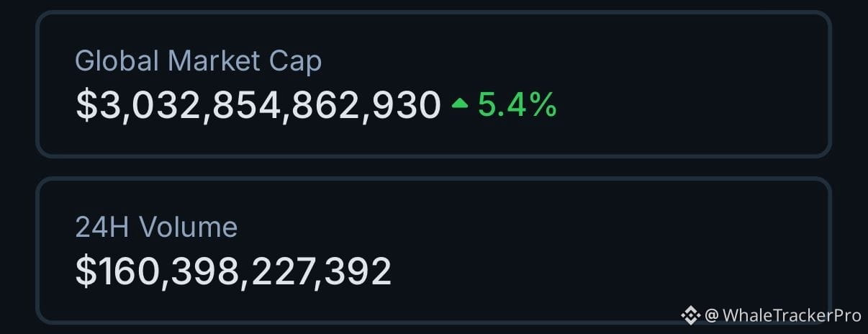Click the word Volume in the lower card
868x334 pixels.
189,227
